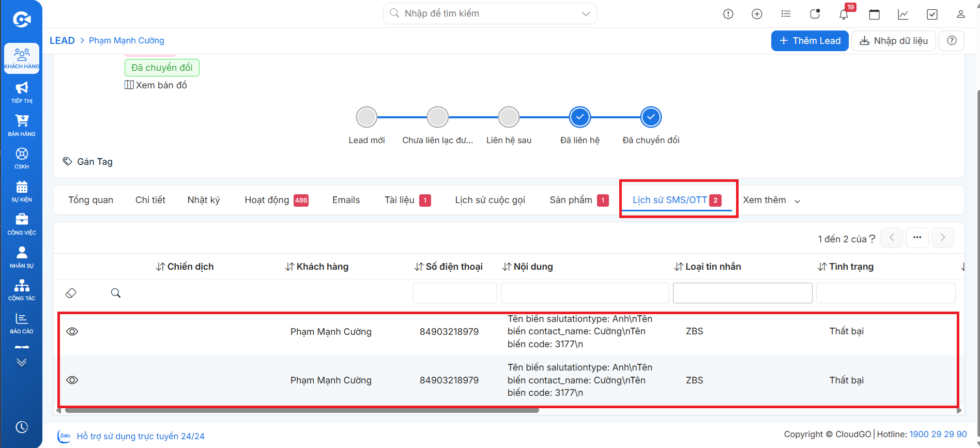Switch to the Lịch sử cuộc gọi tab

(x=490, y=200)
